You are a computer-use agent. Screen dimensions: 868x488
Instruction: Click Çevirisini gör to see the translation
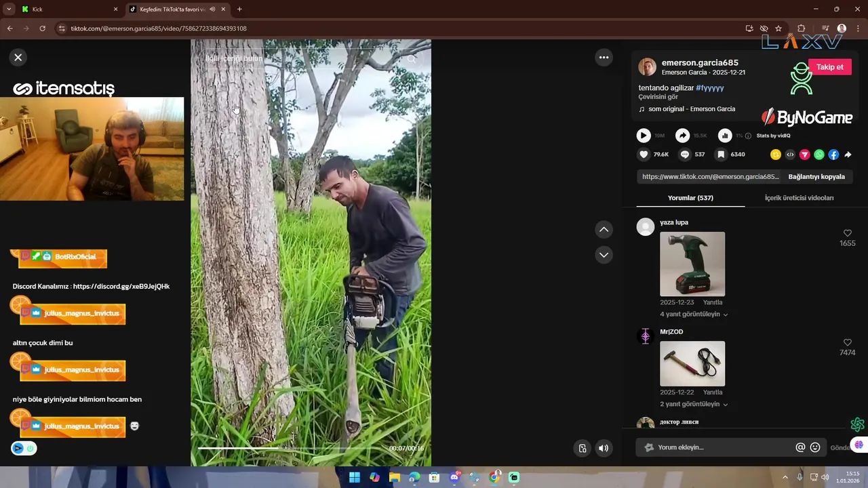tap(658, 97)
